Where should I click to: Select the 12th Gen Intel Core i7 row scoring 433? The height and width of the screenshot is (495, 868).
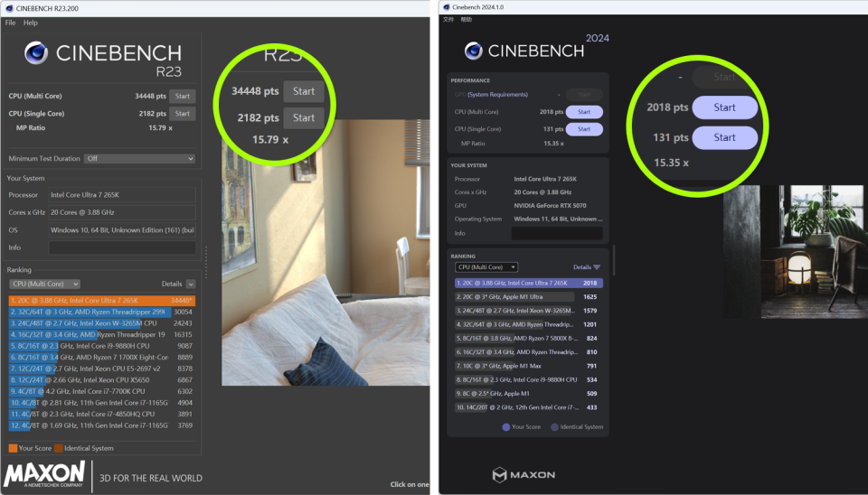coord(529,407)
